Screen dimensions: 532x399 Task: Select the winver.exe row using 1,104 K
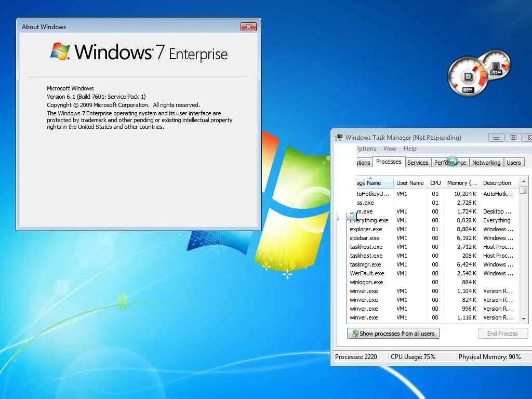(432, 291)
